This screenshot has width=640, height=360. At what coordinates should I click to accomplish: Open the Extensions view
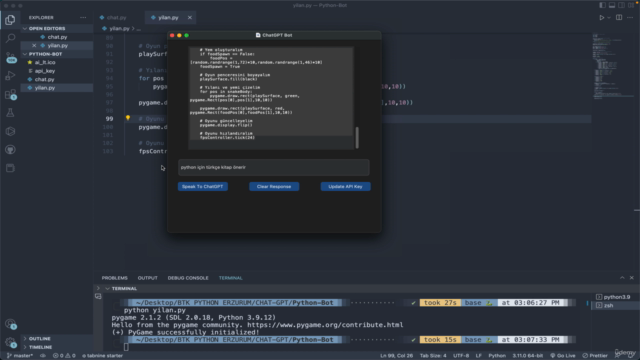[10, 94]
